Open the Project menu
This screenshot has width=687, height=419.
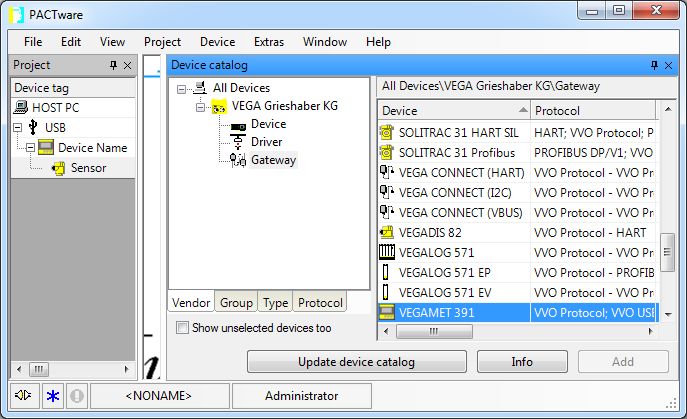163,42
